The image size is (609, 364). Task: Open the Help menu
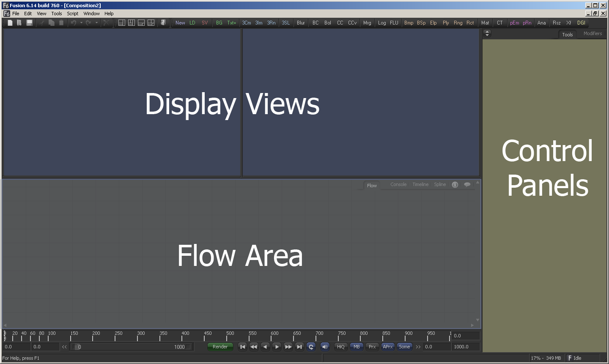[109, 14]
